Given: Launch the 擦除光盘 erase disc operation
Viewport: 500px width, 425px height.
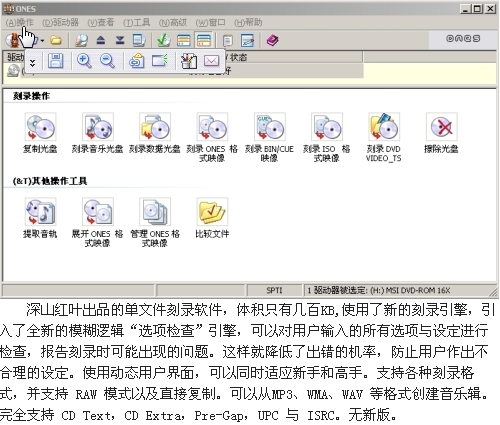Looking at the screenshot, I should point(441,133).
